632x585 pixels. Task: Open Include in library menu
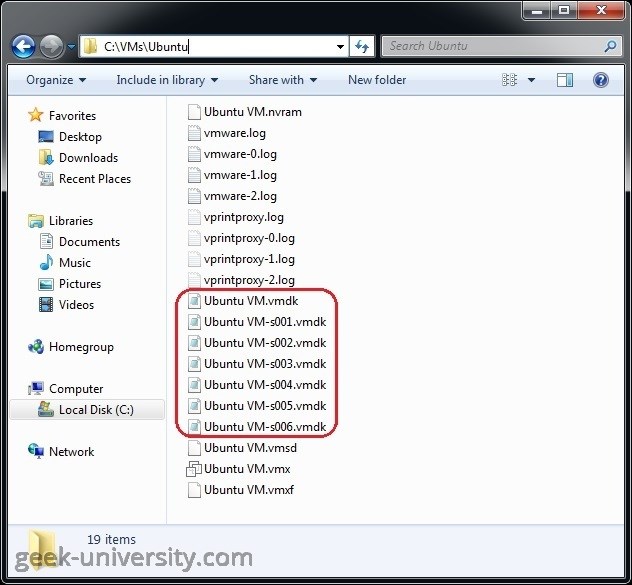click(167, 80)
